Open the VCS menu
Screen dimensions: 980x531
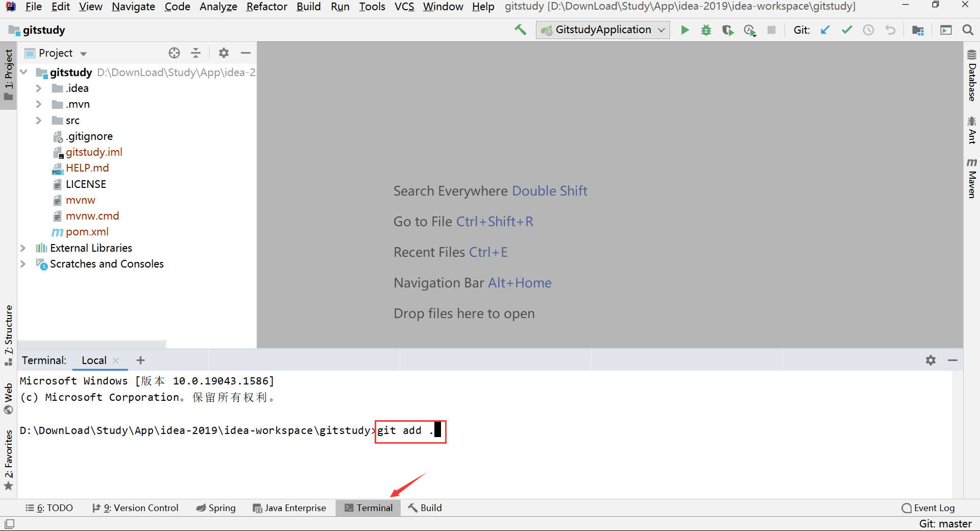[404, 7]
